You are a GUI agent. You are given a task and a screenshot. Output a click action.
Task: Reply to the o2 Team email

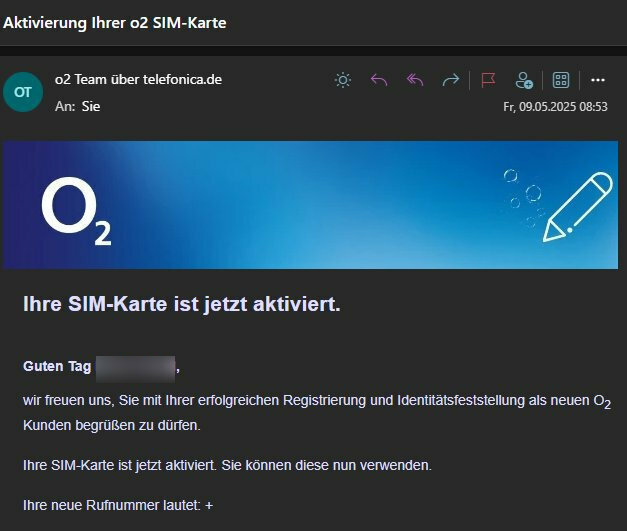379,80
